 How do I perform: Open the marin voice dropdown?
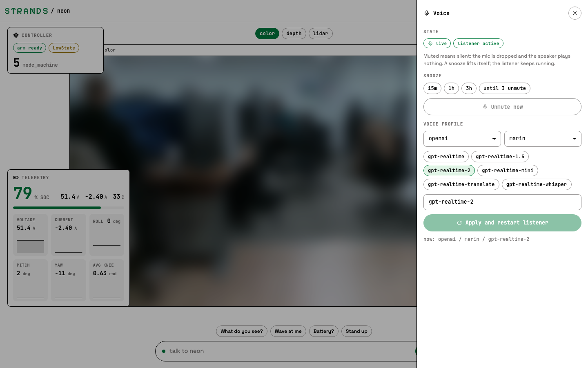click(x=543, y=139)
